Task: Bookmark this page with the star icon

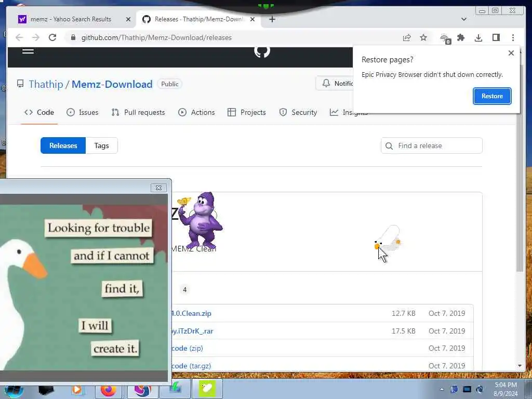Action: (423, 37)
